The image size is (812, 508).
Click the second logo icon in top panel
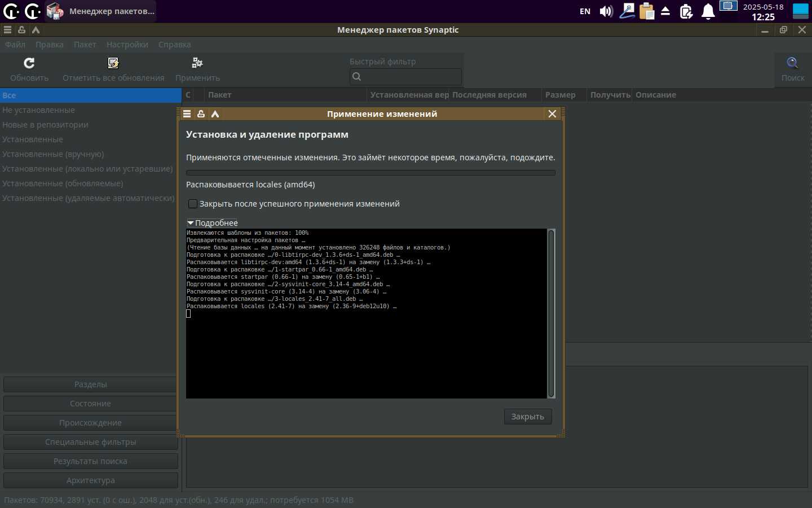pyautogui.click(x=33, y=11)
